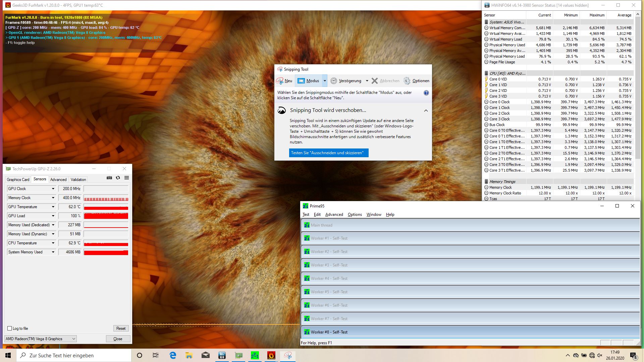Click the Cortana circle icon
This screenshot has width=644, height=362.
click(x=140, y=355)
